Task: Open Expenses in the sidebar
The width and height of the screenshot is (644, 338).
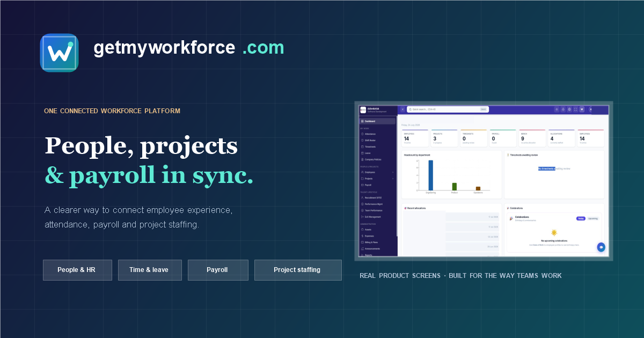Action: point(378,236)
